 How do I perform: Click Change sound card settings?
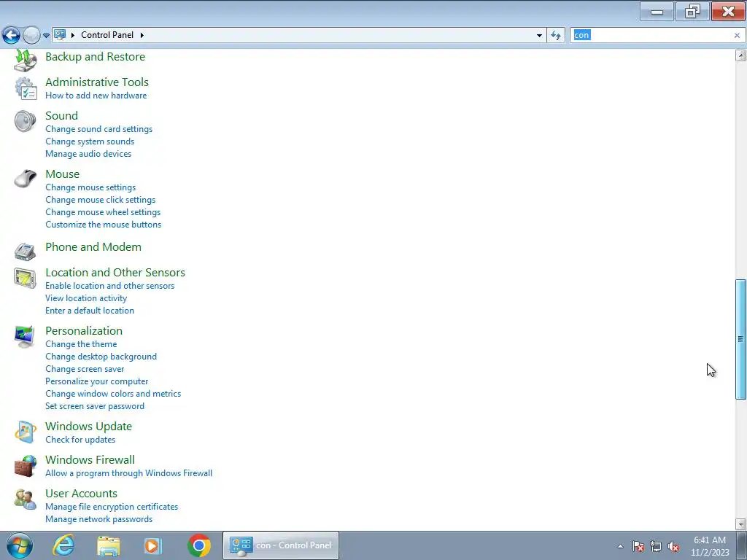(98, 129)
